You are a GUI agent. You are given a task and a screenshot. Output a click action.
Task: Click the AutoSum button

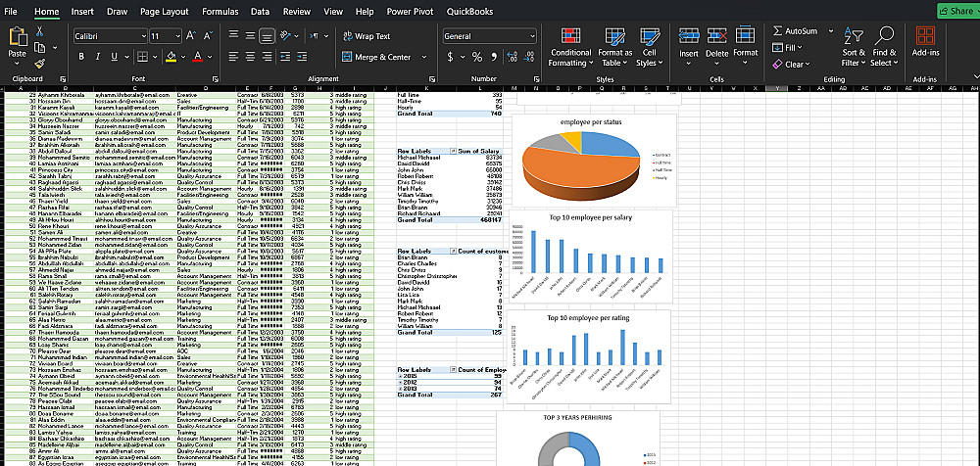[x=795, y=31]
